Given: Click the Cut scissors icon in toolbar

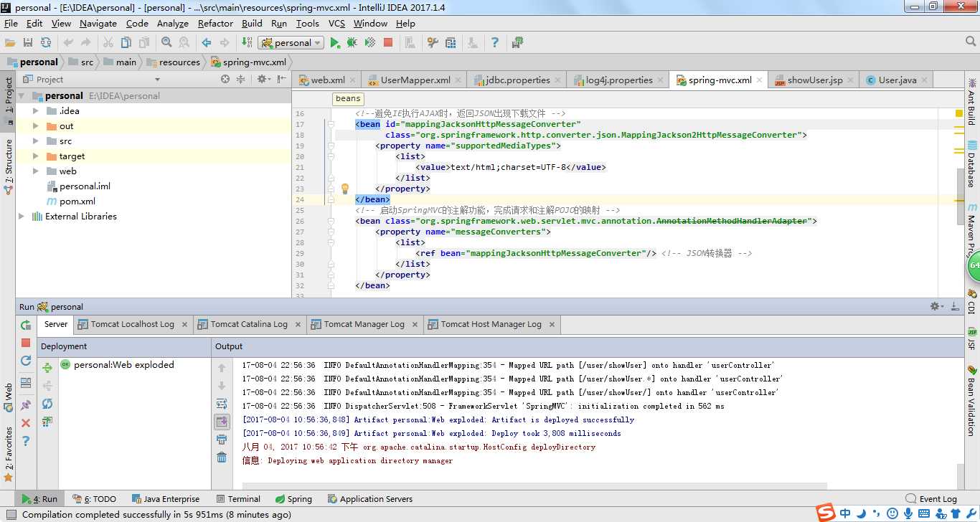Looking at the screenshot, I should (x=108, y=43).
